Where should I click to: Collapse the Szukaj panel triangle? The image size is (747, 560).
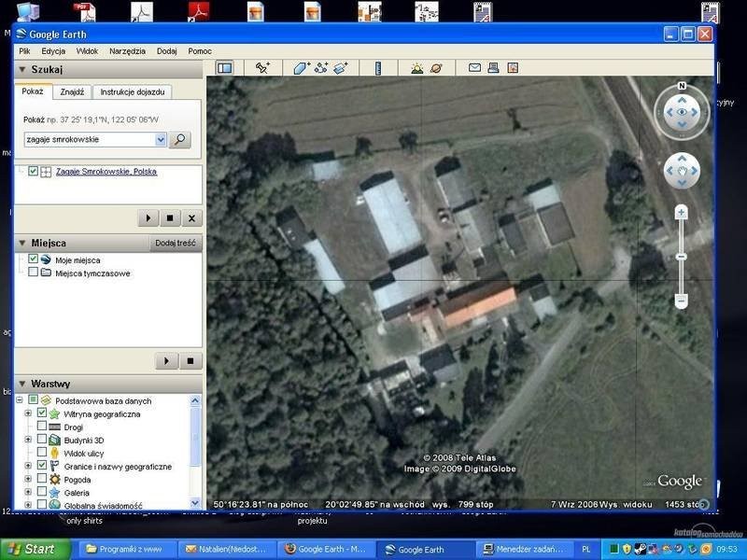[21, 69]
